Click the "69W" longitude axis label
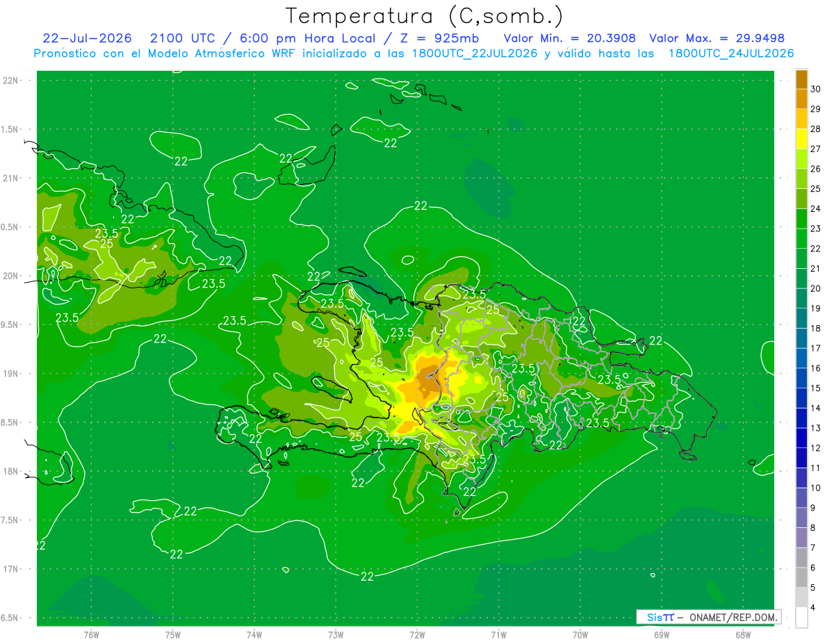Image resolution: width=834 pixels, height=644 pixels. click(662, 635)
